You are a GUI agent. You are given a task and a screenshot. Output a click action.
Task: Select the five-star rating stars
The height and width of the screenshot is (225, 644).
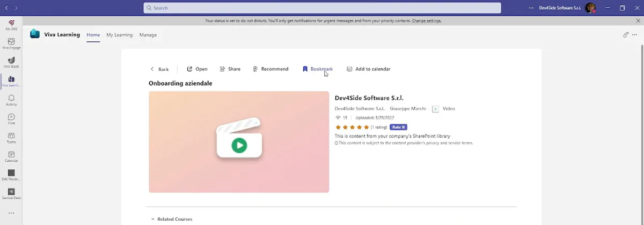point(352,127)
